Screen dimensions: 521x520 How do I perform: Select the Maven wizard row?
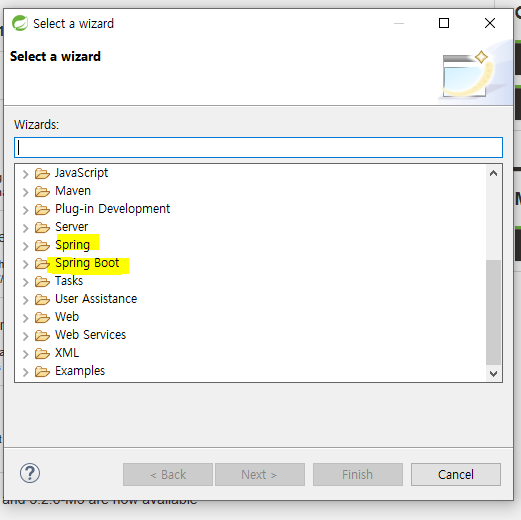[73, 191]
